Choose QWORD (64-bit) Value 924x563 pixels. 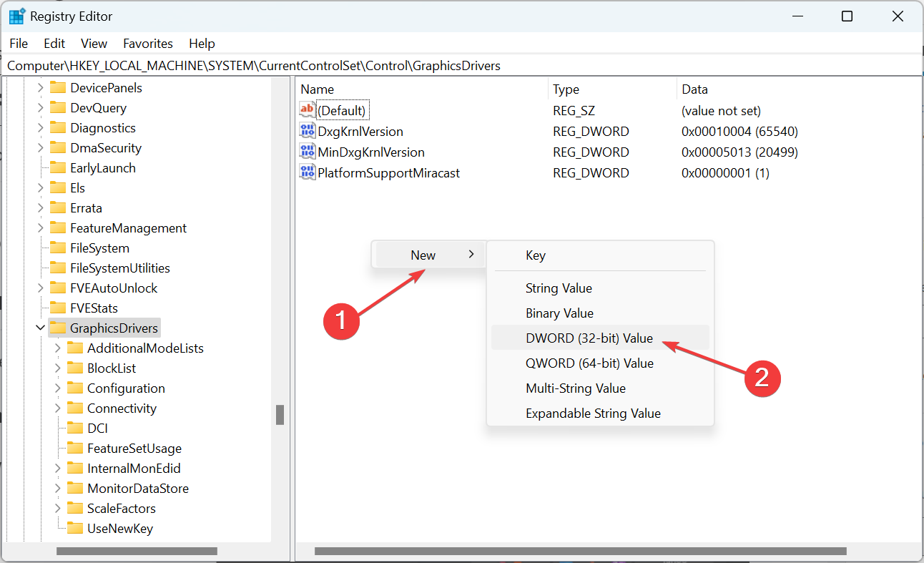coord(600,363)
